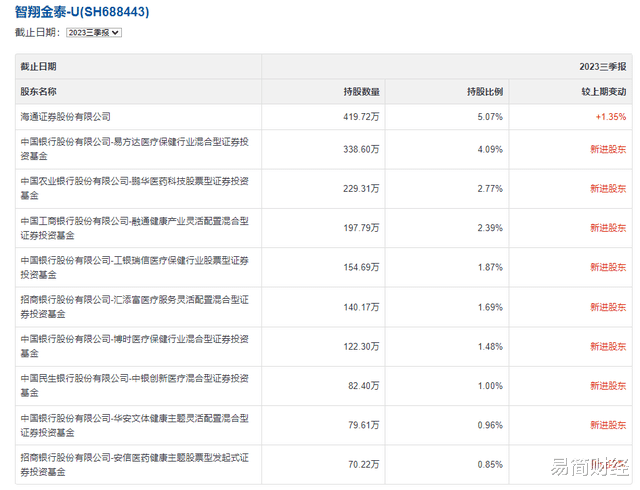
Task: Select shareholder 海通证券股份有限公司
Action: pyautogui.click(x=65, y=117)
